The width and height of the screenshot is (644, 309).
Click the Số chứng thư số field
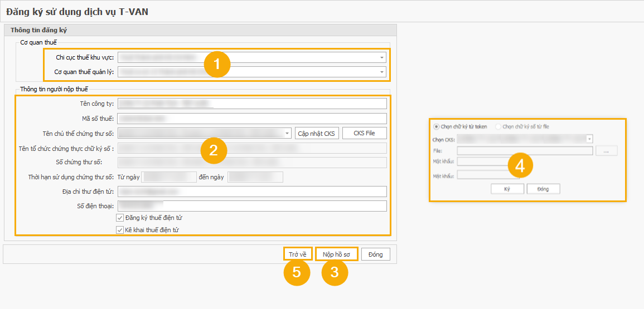click(252, 163)
